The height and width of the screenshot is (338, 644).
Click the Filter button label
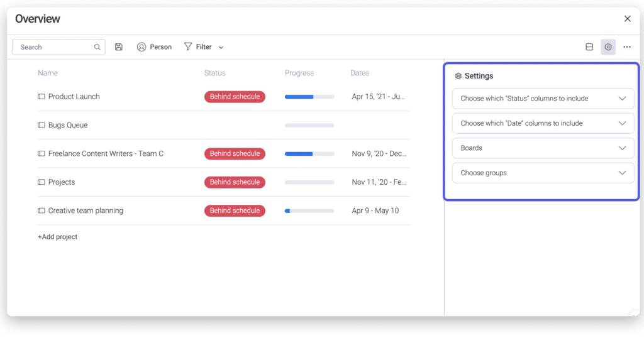click(204, 46)
